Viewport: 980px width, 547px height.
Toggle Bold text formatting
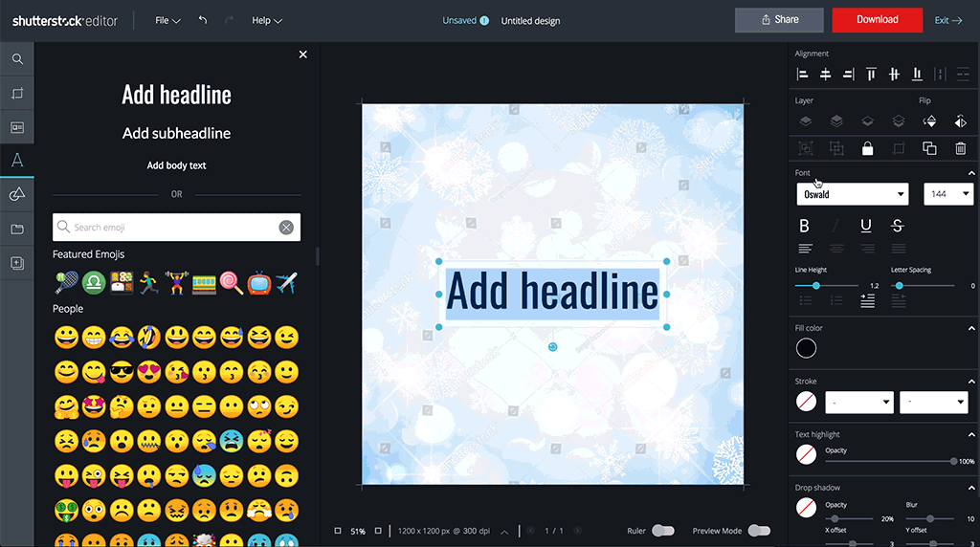click(804, 226)
